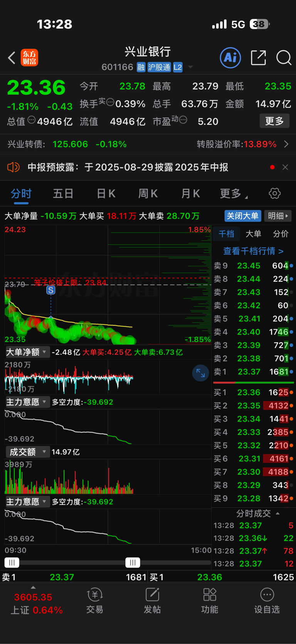The width and height of the screenshot is (296, 644).
Task: Tap the 转股溢价率 13.89% value
Action: (260, 144)
